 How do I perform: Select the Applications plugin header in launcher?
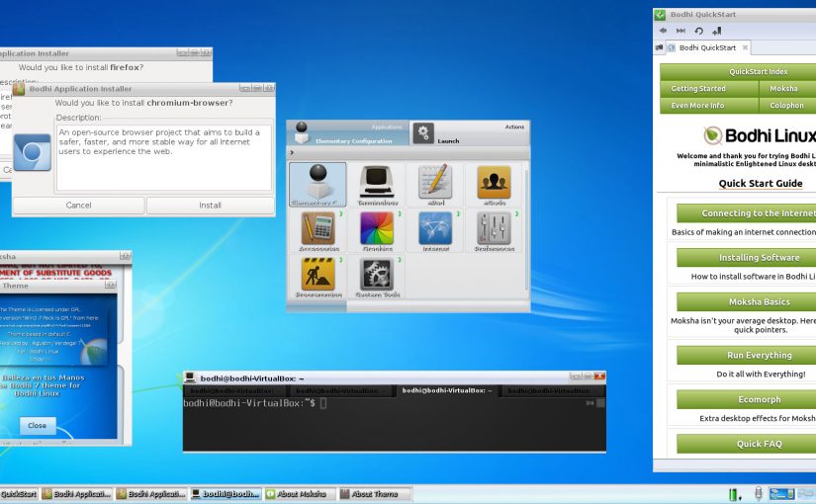(x=347, y=133)
